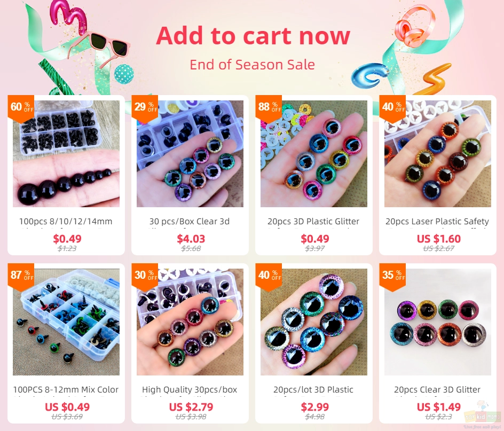
Task: View the 100PCS 8-12mm Mix Color photo
Action: 66,322
